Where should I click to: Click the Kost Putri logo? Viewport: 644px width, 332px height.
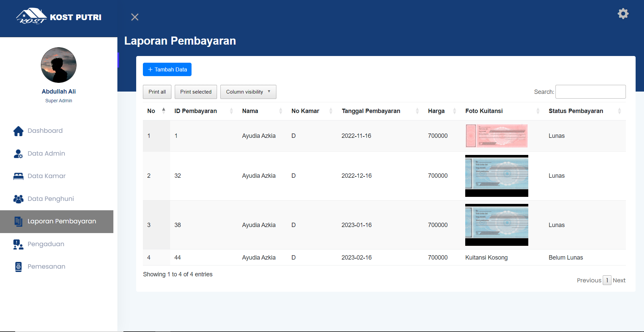[59, 17]
